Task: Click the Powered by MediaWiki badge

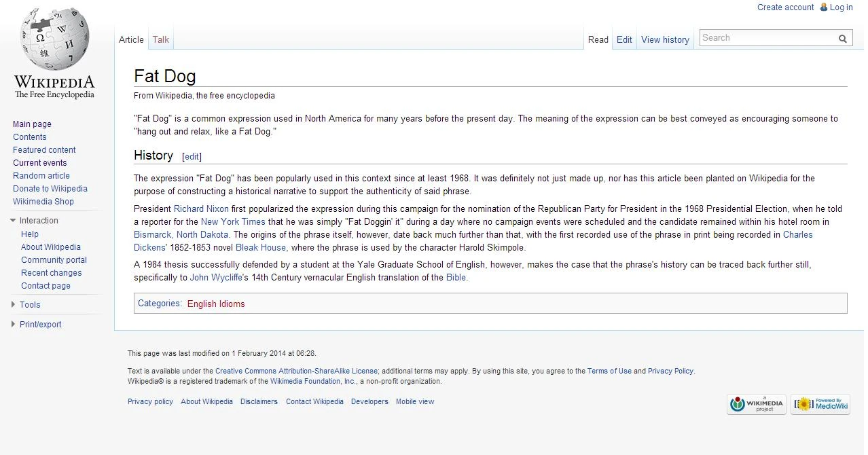Action: pyautogui.click(x=820, y=404)
